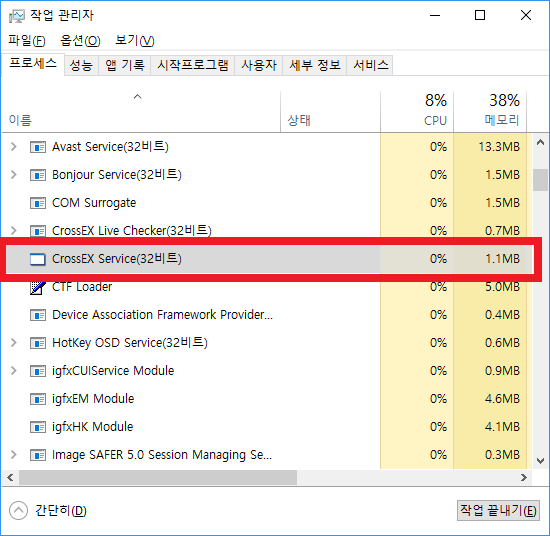Select the COM Surrogate row name
Image resolution: width=550 pixels, height=536 pixels.
(x=94, y=203)
